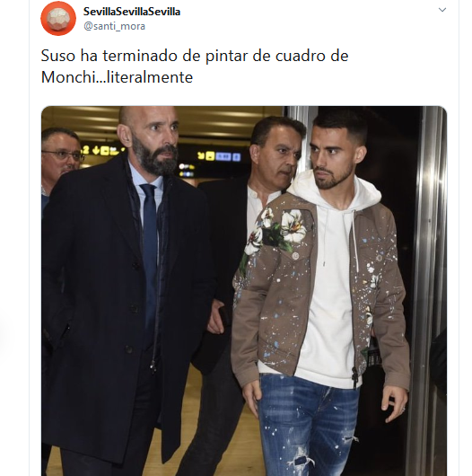
Task: Click the yellow and blue sign in background
Action: coord(219,156)
